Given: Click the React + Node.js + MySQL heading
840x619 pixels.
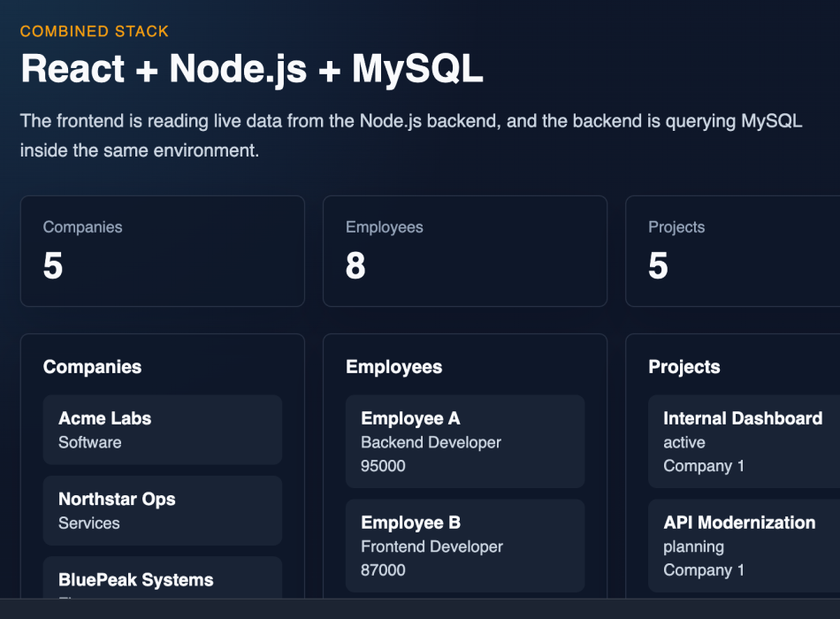Looking at the screenshot, I should (x=252, y=69).
